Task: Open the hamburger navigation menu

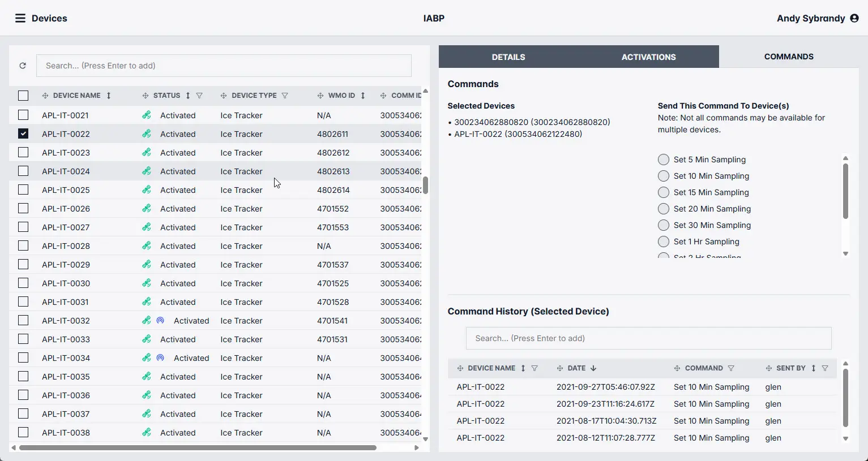Action: coord(20,18)
